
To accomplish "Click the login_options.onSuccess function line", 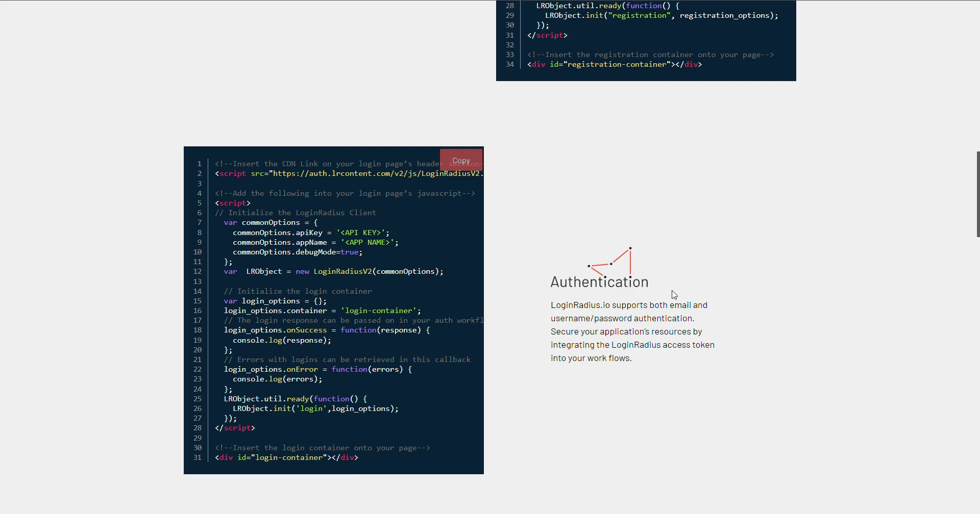I will click(x=327, y=330).
